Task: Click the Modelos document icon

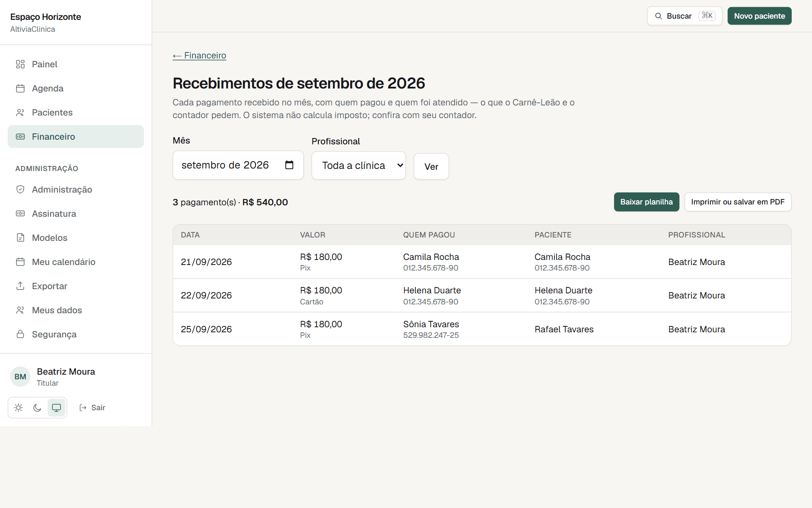Action: coord(20,238)
